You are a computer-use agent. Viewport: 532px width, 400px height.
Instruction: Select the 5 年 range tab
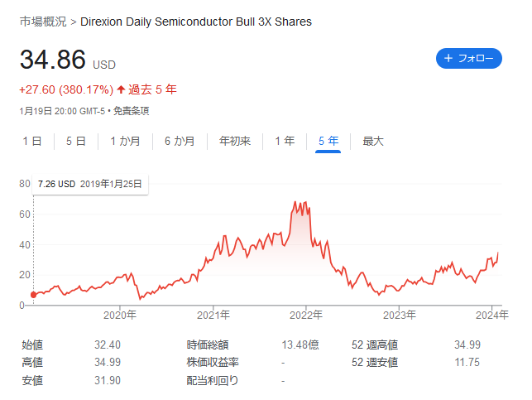click(x=328, y=141)
